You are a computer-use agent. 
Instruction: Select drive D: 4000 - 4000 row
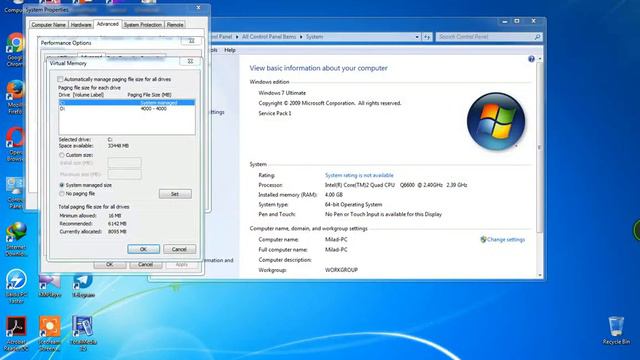(127, 109)
